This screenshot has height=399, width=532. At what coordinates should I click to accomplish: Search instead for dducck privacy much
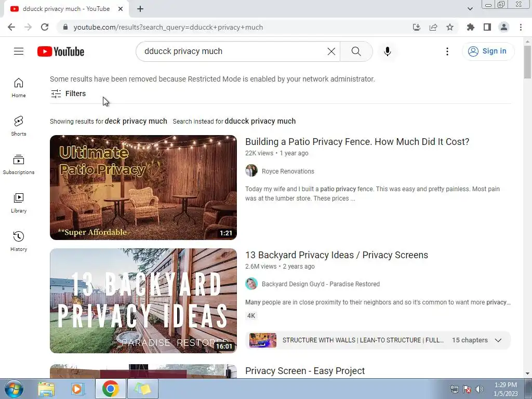click(260, 121)
